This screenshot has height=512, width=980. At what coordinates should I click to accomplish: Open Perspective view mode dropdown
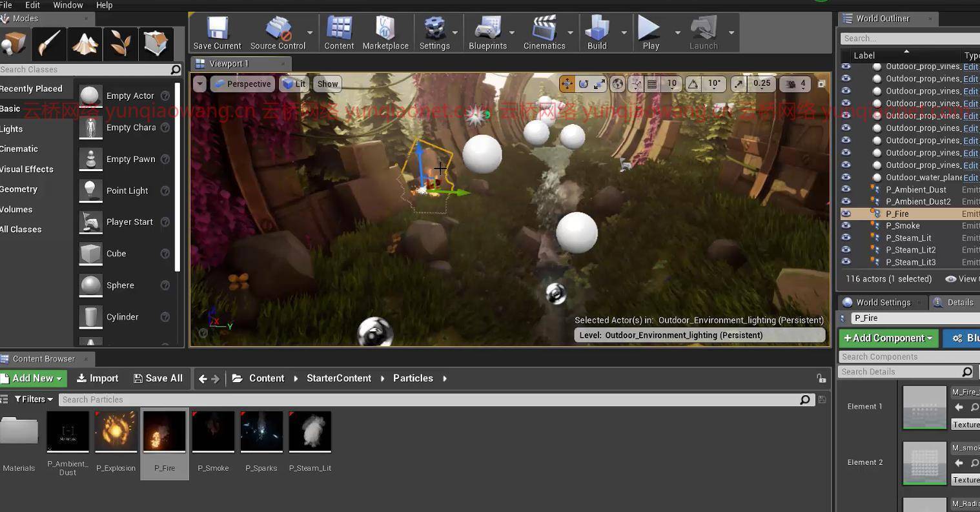[243, 84]
